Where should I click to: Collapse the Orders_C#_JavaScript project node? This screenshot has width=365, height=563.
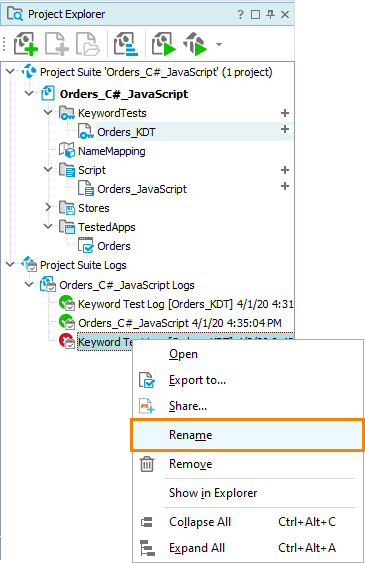pyautogui.click(x=29, y=93)
